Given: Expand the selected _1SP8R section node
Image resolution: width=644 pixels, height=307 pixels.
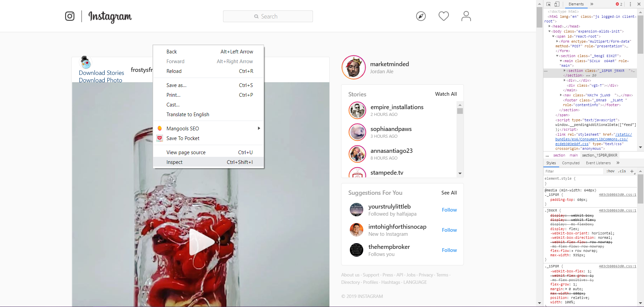Looking at the screenshot, I should [x=565, y=71].
